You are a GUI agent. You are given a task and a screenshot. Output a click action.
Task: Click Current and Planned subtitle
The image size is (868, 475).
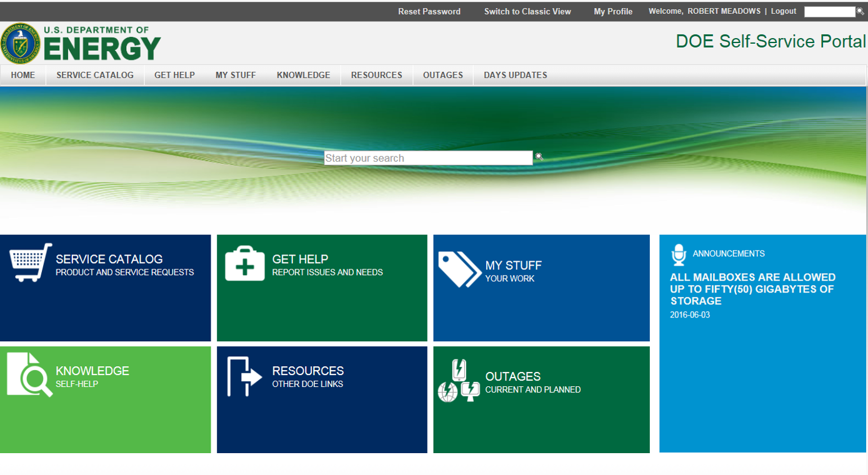(x=533, y=389)
